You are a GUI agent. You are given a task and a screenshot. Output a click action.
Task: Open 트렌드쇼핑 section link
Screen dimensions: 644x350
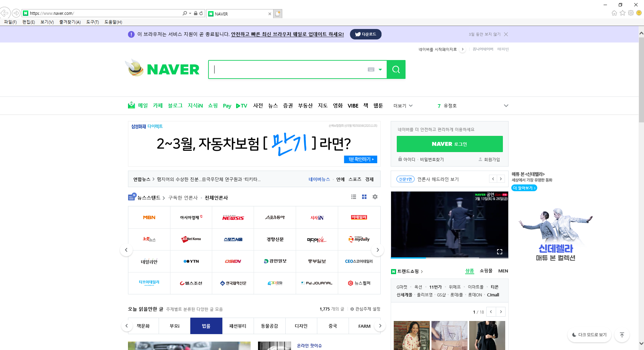[408, 271]
